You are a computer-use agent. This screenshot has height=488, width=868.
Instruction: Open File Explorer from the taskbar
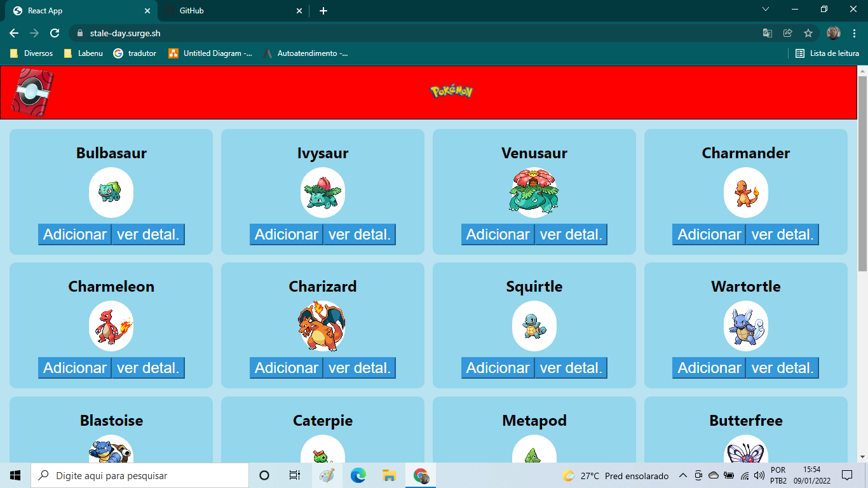390,475
